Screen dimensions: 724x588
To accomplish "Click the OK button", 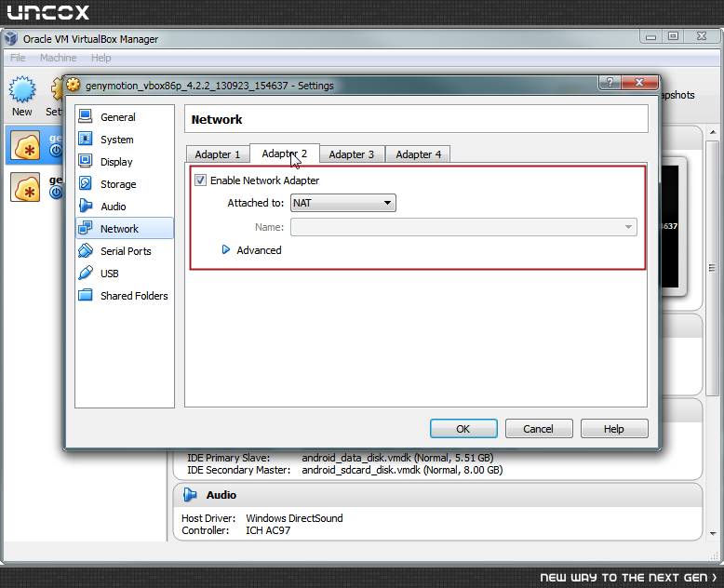I will pyautogui.click(x=463, y=429).
